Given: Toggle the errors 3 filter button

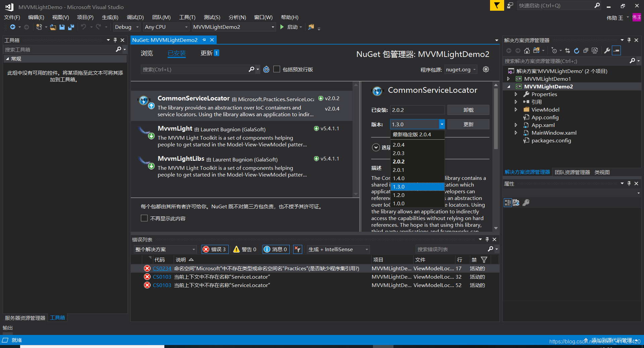Looking at the screenshot, I should tap(215, 249).
